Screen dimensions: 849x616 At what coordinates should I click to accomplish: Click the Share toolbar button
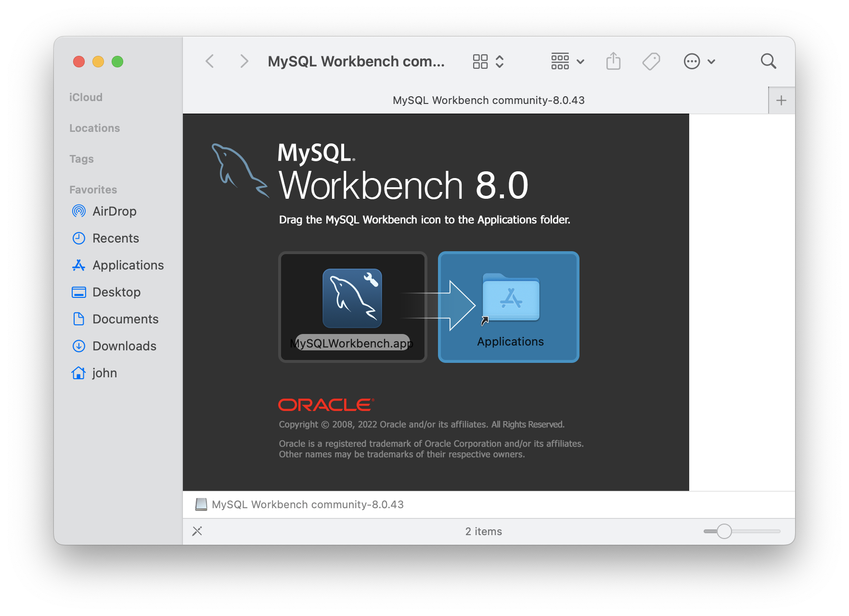pos(613,61)
